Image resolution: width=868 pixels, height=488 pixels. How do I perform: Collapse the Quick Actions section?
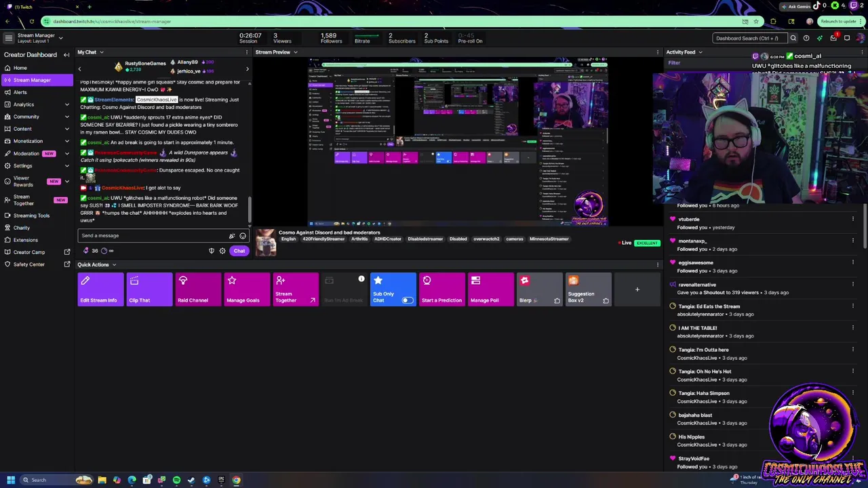pos(114,265)
